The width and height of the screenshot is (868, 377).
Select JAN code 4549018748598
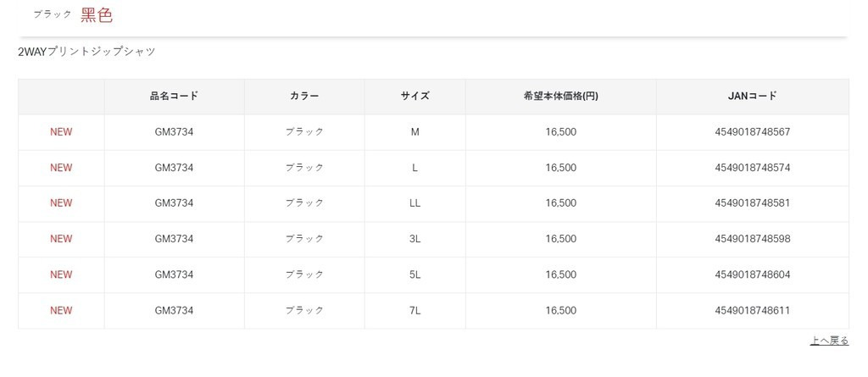752,239
